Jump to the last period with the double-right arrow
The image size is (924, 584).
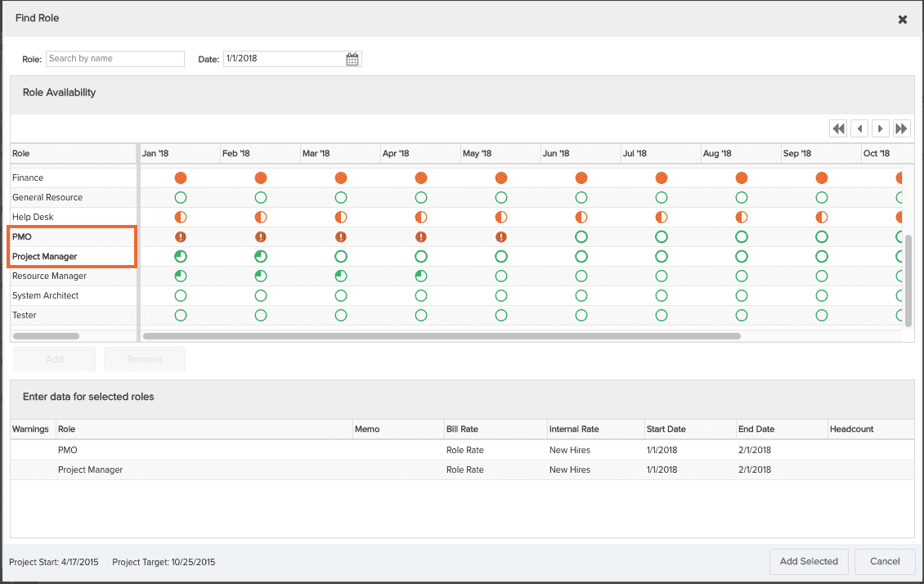[x=902, y=128]
